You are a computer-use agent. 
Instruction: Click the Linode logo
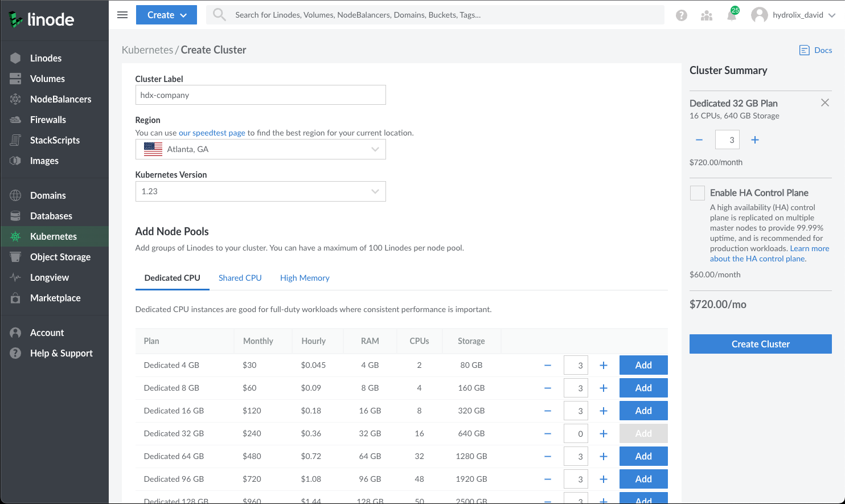42,20
